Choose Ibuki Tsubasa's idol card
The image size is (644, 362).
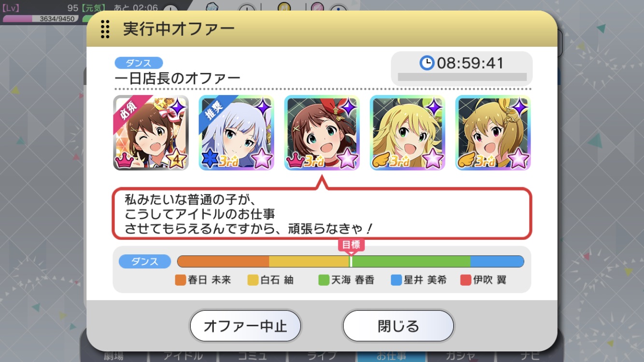493,133
